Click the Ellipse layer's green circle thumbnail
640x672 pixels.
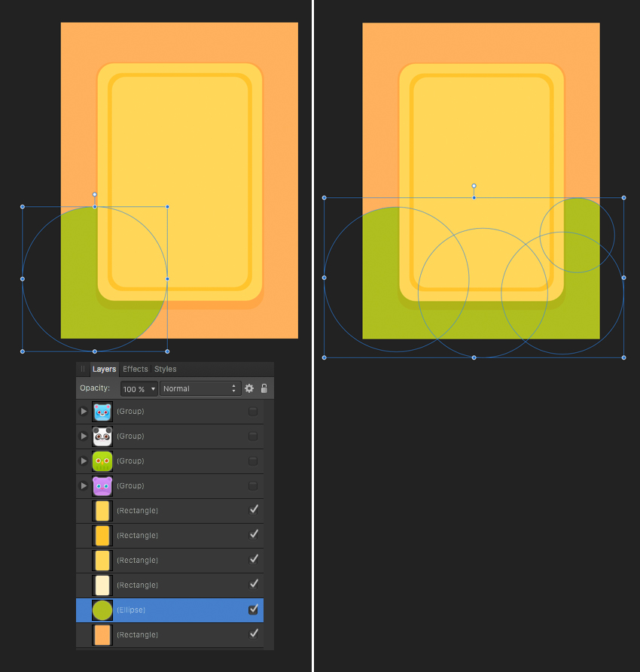pos(102,610)
